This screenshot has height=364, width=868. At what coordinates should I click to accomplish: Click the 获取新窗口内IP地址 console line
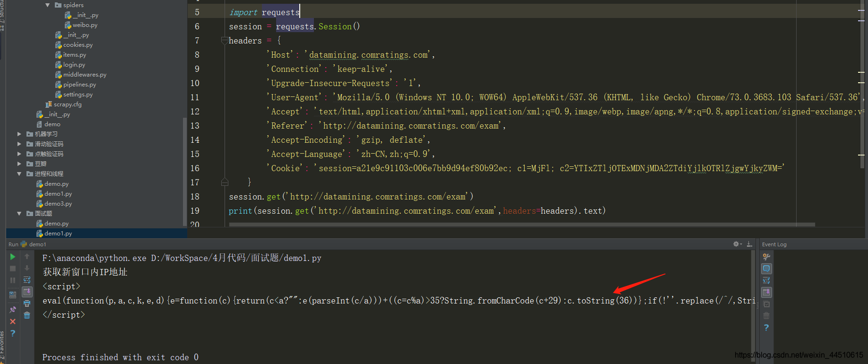(85, 272)
